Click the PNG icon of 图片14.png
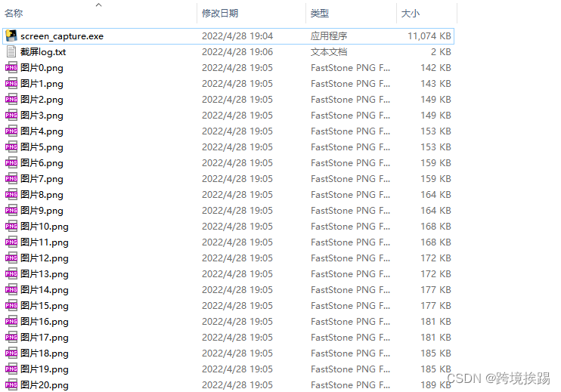This screenshot has width=561, height=392. coord(11,290)
